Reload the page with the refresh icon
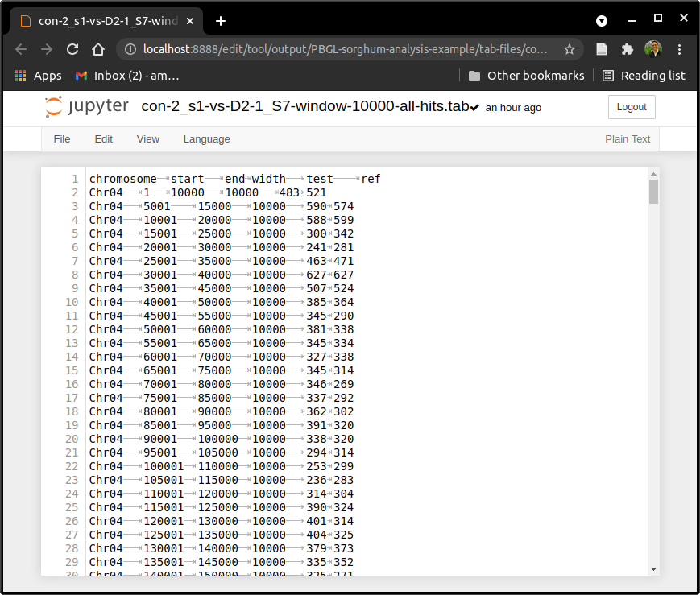Viewport: 700px width, 595px height. point(72,49)
